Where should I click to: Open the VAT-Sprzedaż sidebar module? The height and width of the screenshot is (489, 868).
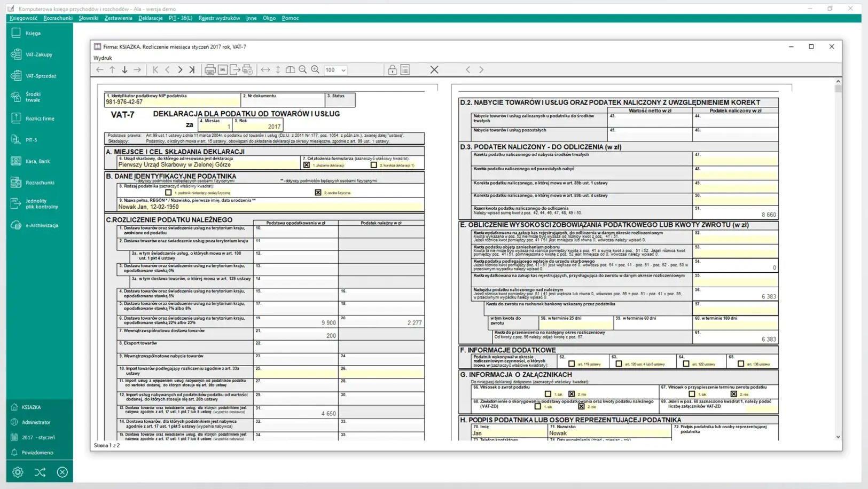[x=33, y=76]
